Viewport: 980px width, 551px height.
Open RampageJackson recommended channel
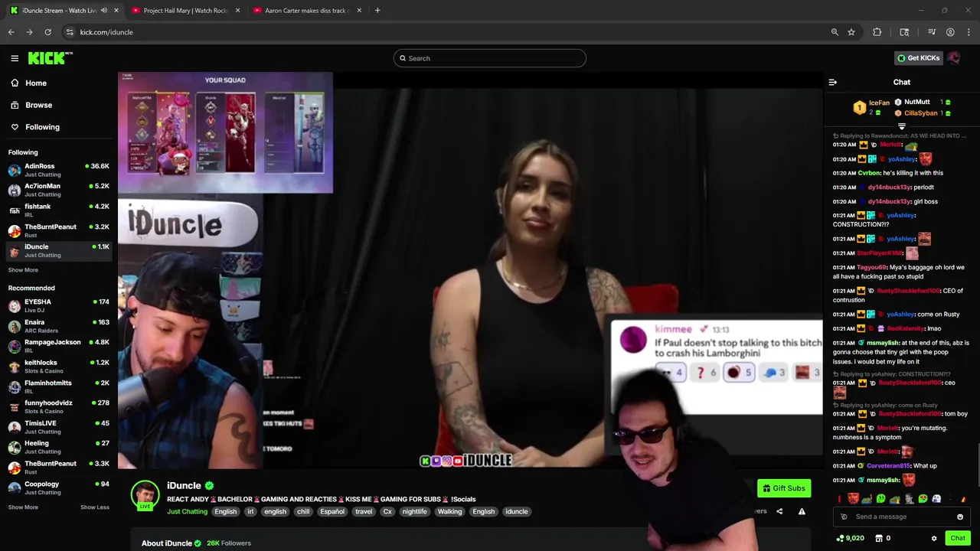point(59,346)
